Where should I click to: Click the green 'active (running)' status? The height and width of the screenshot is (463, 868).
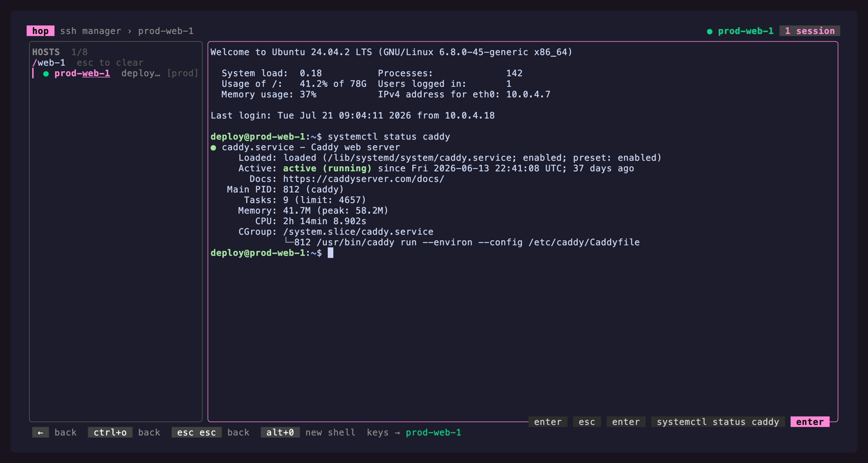coord(327,168)
